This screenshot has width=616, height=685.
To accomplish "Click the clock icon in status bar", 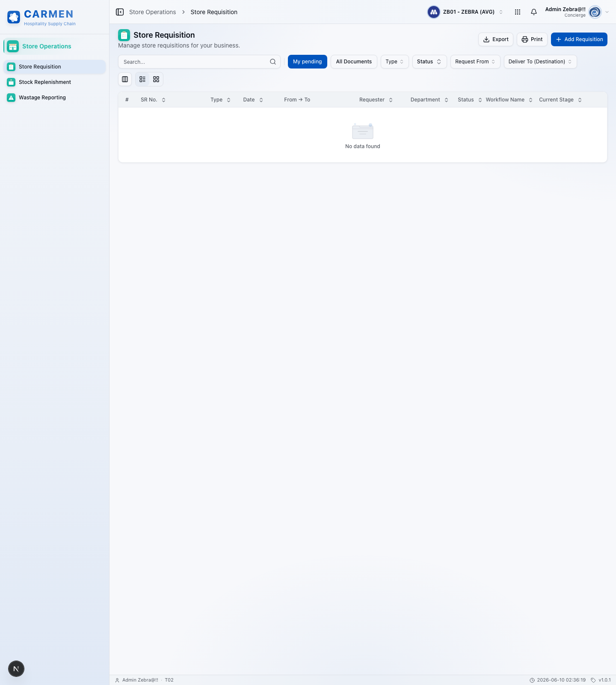I will tap(532, 680).
